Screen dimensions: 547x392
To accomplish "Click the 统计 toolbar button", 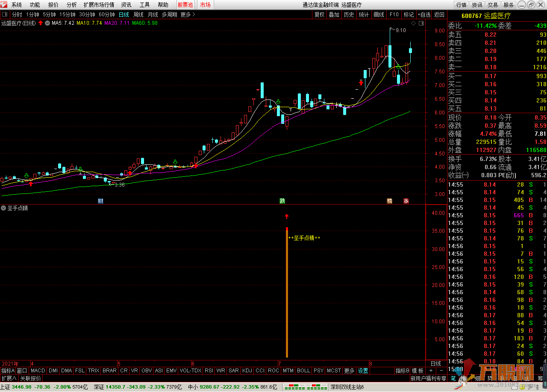I will point(364,15).
